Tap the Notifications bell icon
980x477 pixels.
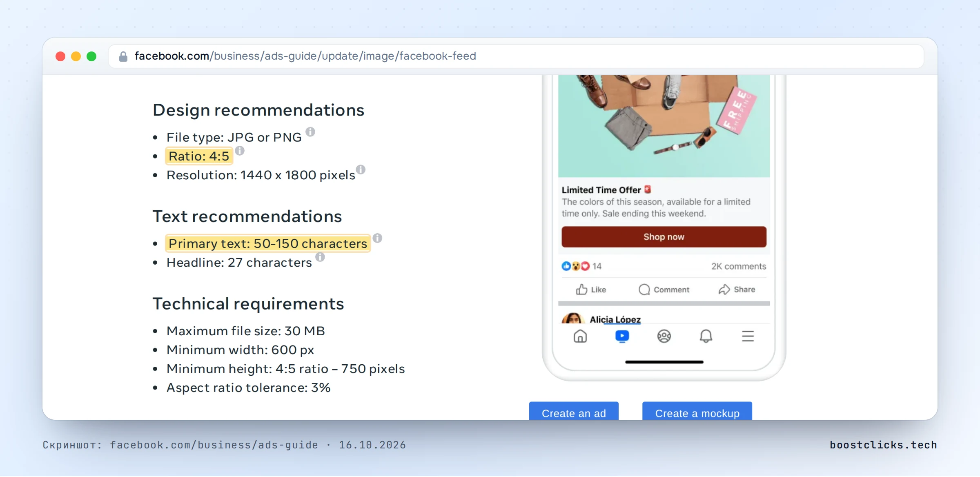[x=706, y=336]
